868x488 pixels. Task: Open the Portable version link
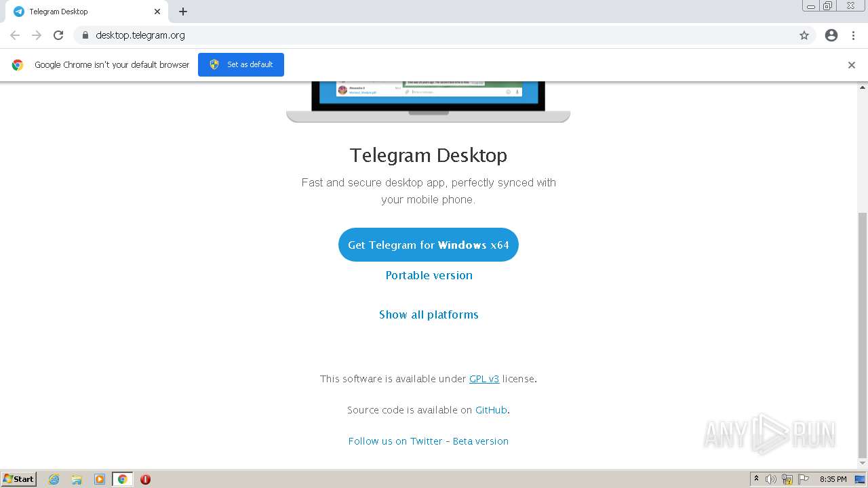click(429, 275)
